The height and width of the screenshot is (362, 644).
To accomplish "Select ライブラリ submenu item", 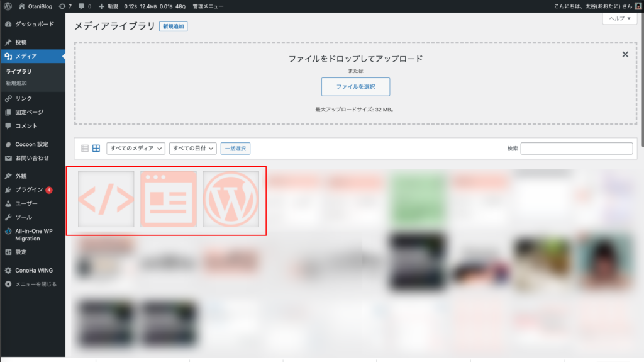I will tap(18, 72).
